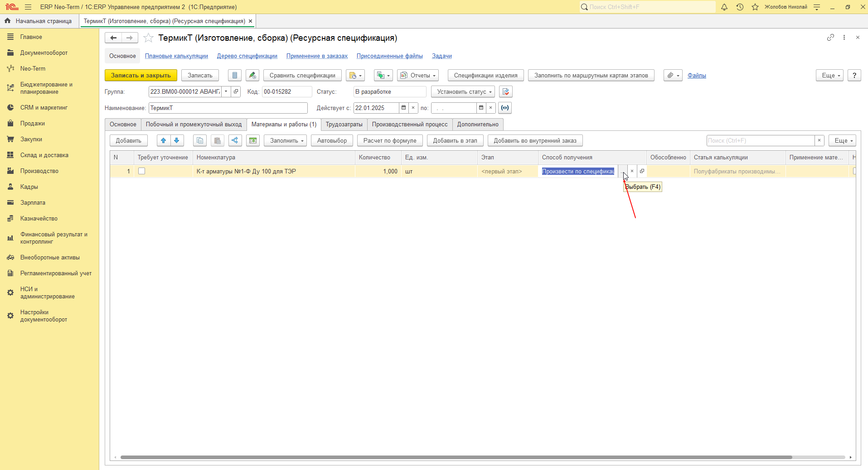Switch to the Производственный процесс tab
The width and height of the screenshot is (868, 470).
pyautogui.click(x=410, y=125)
